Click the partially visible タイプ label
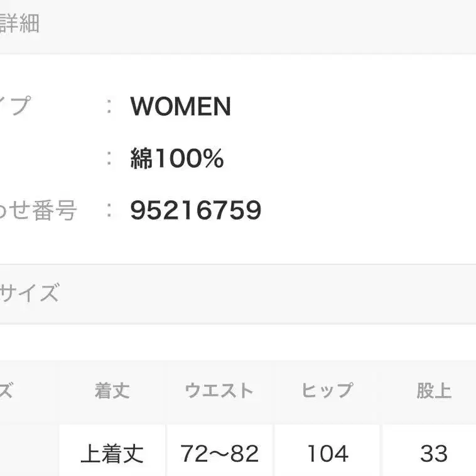The image size is (476, 476). pyautogui.click(x=14, y=106)
